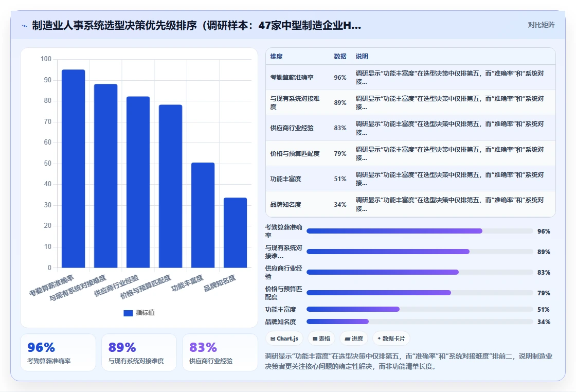Image resolution: width=576 pixels, height=392 pixels.
Task: Click the 说明 text in the 考勤算薪准确率 row
Action: pos(449,78)
